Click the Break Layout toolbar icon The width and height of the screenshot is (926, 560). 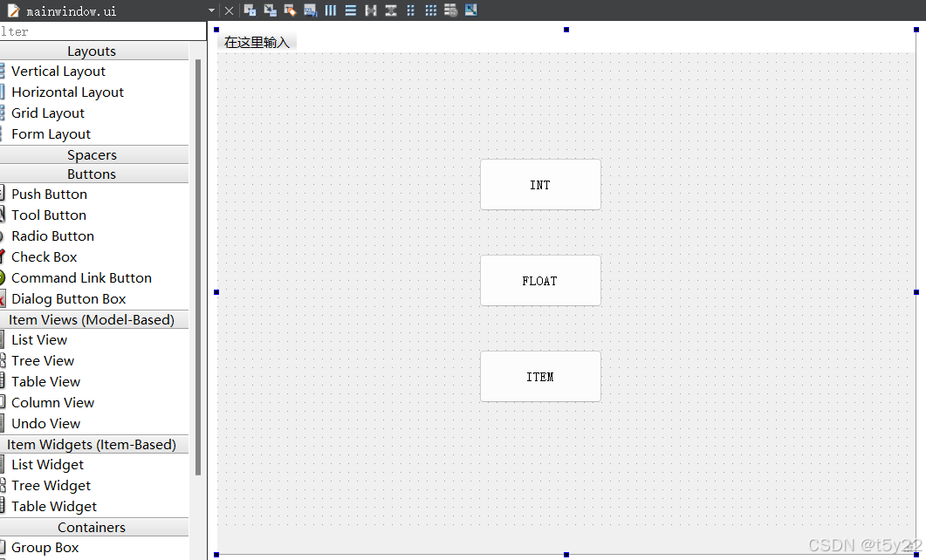pos(450,10)
